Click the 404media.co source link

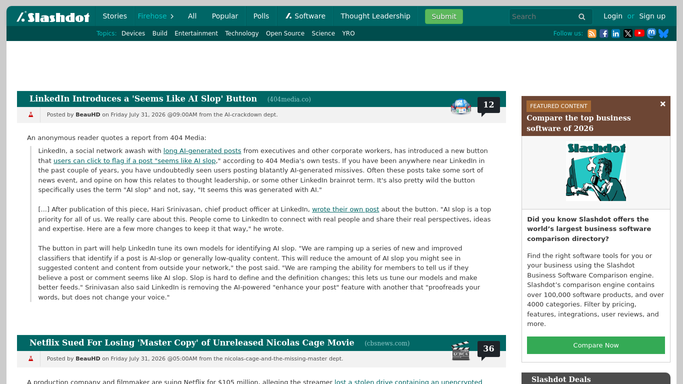point(289,99)
